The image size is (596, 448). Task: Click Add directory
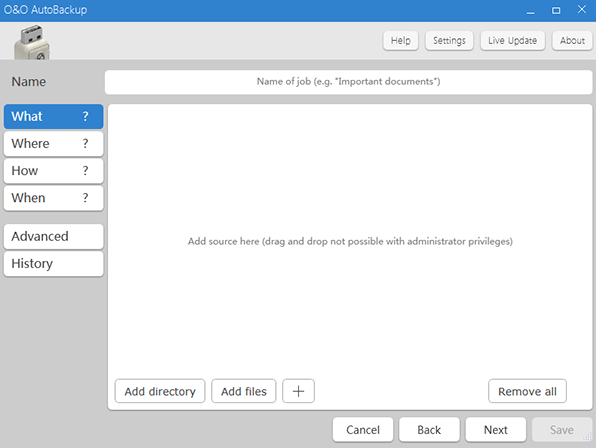pos(160,391)
